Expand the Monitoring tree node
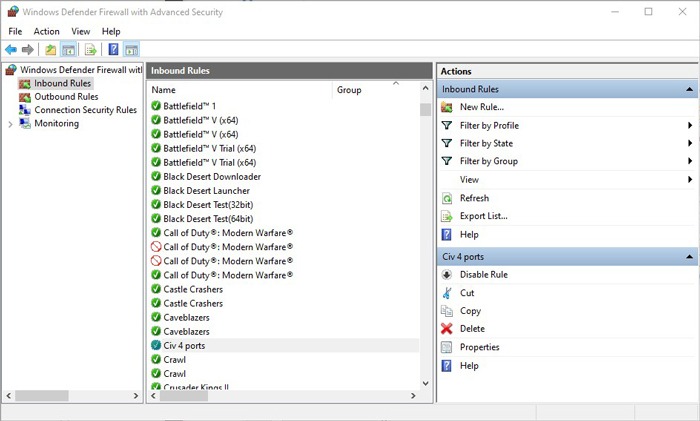Image resolution: width=700 pixels, height=421 pixels. [10, 124]
